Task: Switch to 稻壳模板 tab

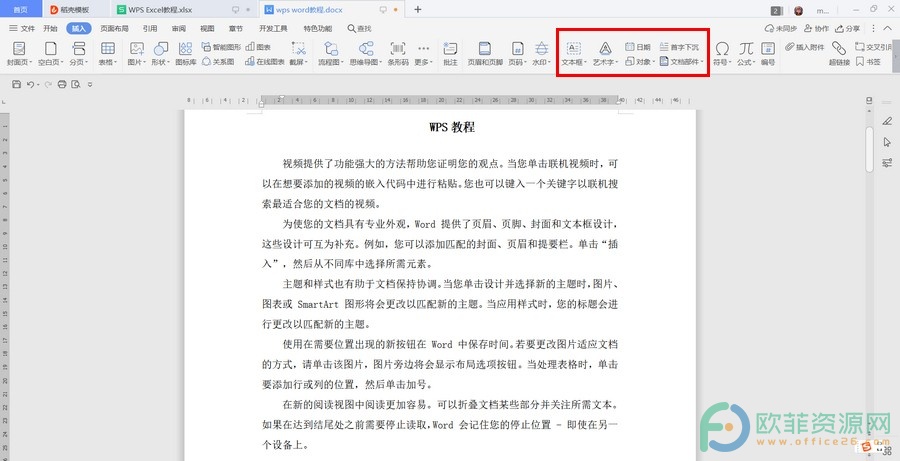Action: click(76, 10)
